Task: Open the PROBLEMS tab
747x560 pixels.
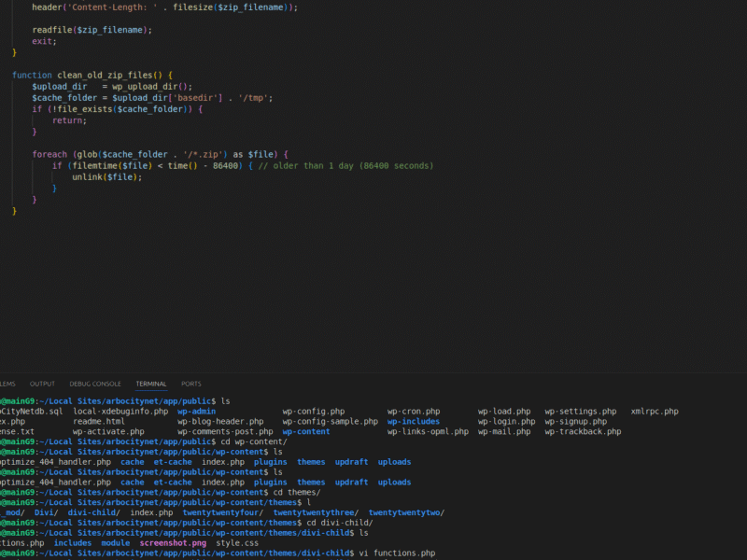Action: (7, 384)
